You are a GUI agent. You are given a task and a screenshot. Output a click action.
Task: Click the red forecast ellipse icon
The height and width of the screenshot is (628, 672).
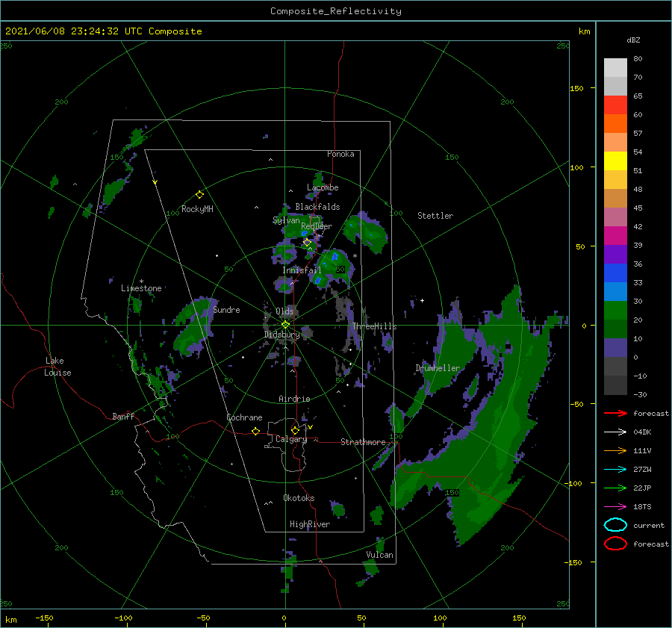click(615, 544)
